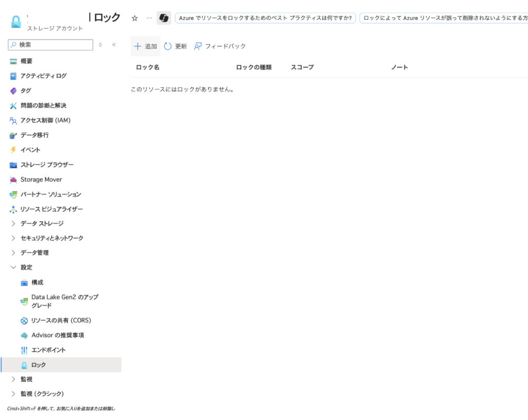Click the star favorite icon beside ロック title

coord(135,18)
